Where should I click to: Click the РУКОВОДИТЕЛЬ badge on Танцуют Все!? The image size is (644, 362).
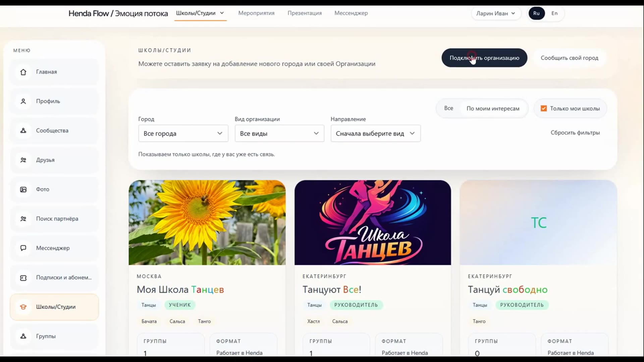(x=356, y=305)
